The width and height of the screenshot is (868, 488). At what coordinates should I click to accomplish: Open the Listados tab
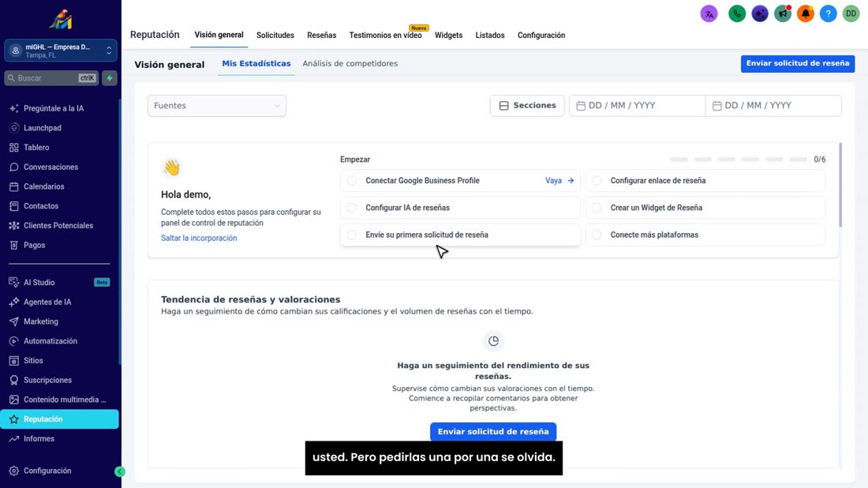pos(490,36)
